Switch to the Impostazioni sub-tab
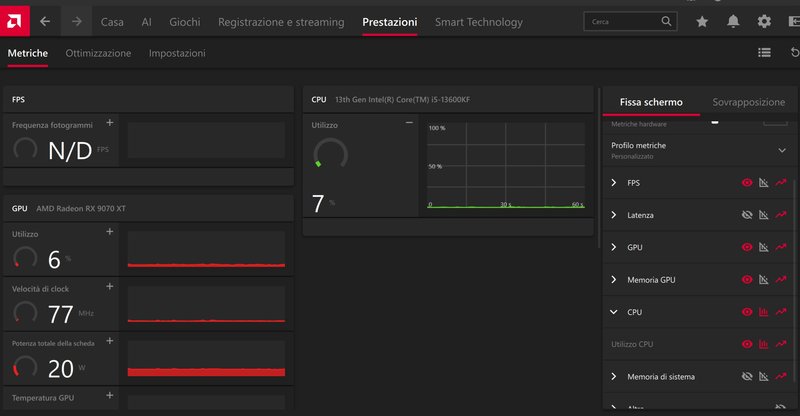 coord(177,53)
